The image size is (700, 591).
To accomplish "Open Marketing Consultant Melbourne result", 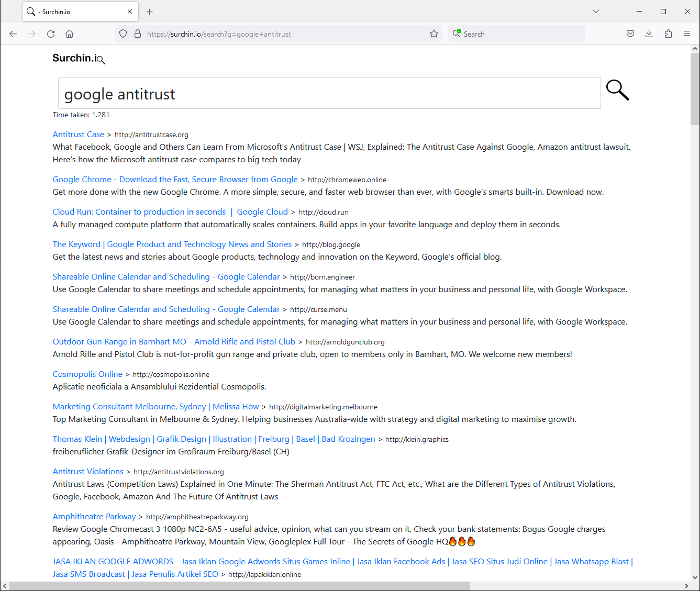I will (x=155, y=407).
